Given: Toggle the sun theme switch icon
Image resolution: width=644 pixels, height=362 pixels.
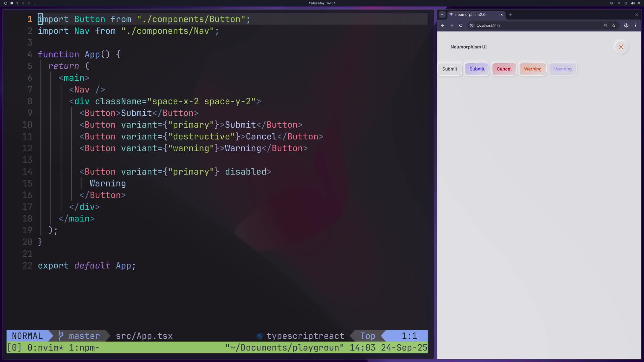Looking at the screenshot, I should pos(621,47).
